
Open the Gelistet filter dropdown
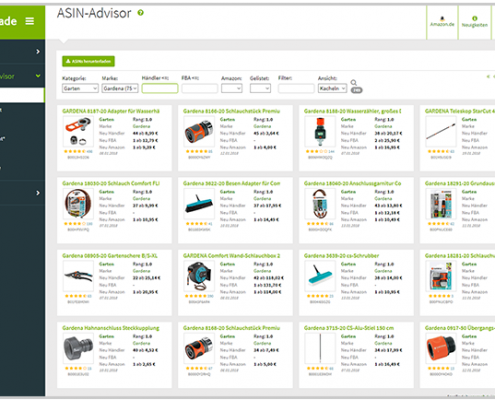pyautogui.click(x=260, y=88)
